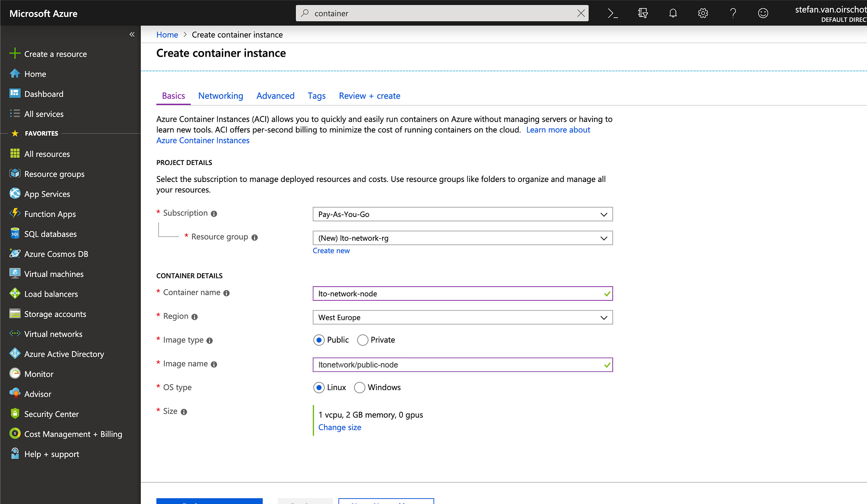Click Home in the breadcrumb

point(167,35)
